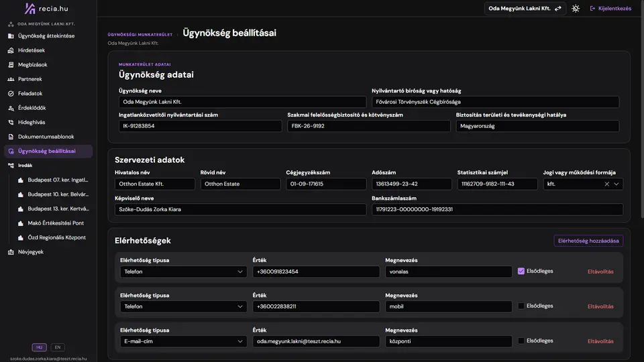The width and height of the screenshot is (644, 362).
Task: Check Elsődleges for the mobil phone
Action: (x=521, y=306)
